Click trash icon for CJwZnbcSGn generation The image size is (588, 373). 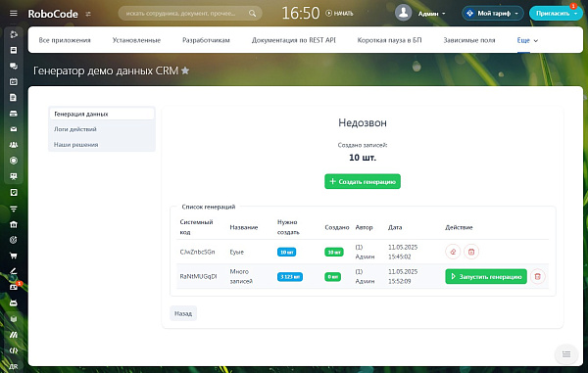click(471, 252)
